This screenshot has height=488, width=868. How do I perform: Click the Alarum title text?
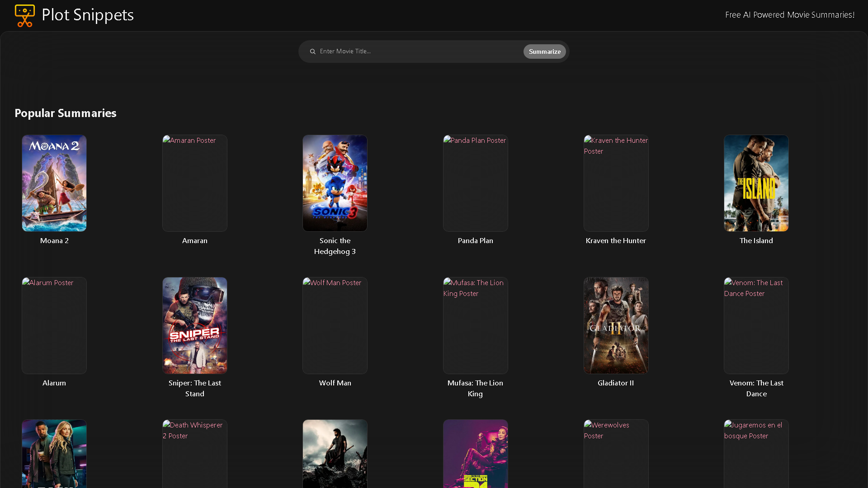click(x=54, y=383)
